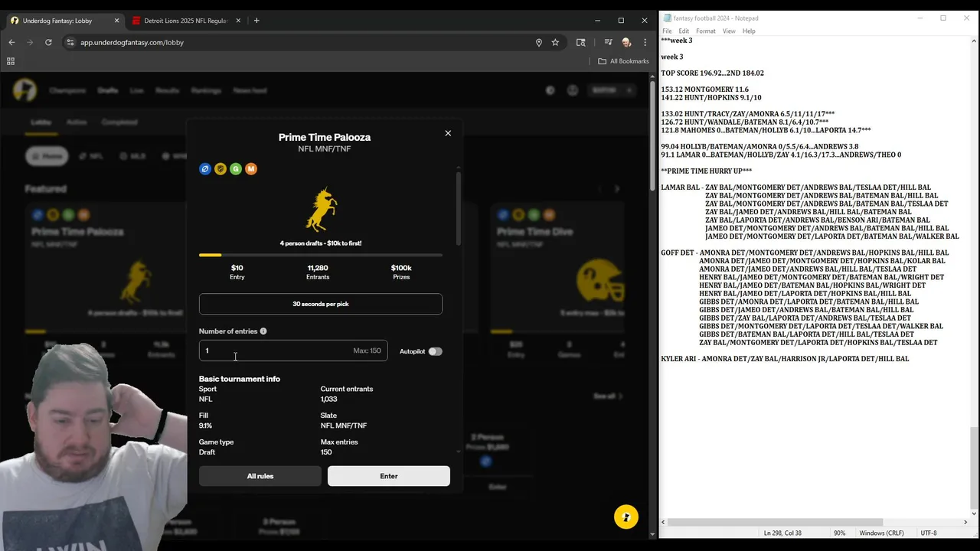Screen dimensions: 980x551
Task: View site information icon in address bar
Action: click(70, 42)
